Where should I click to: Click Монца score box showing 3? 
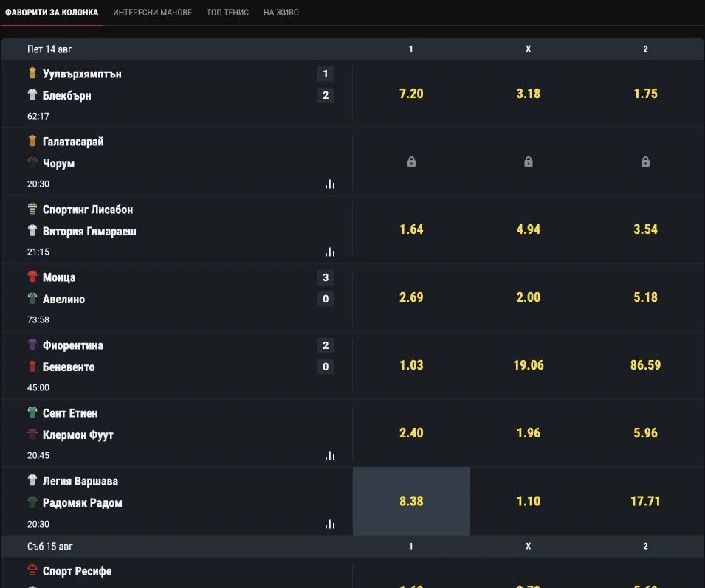[326, 277]
